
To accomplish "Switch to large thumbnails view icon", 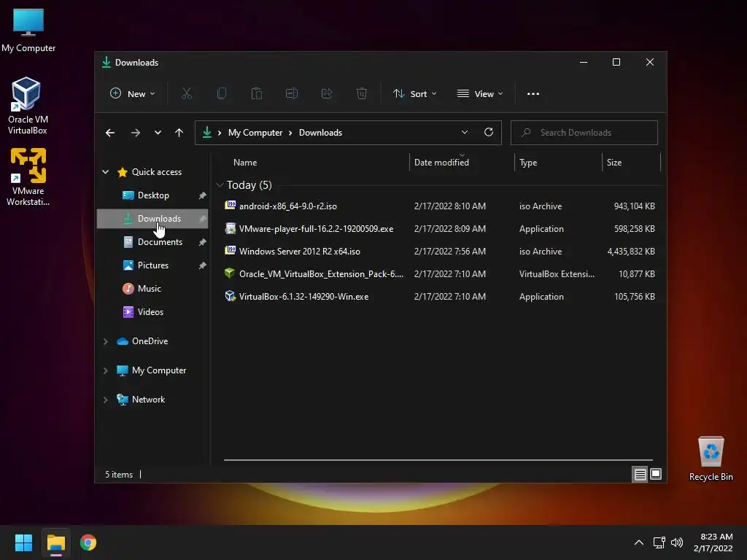I will point(656,474).
